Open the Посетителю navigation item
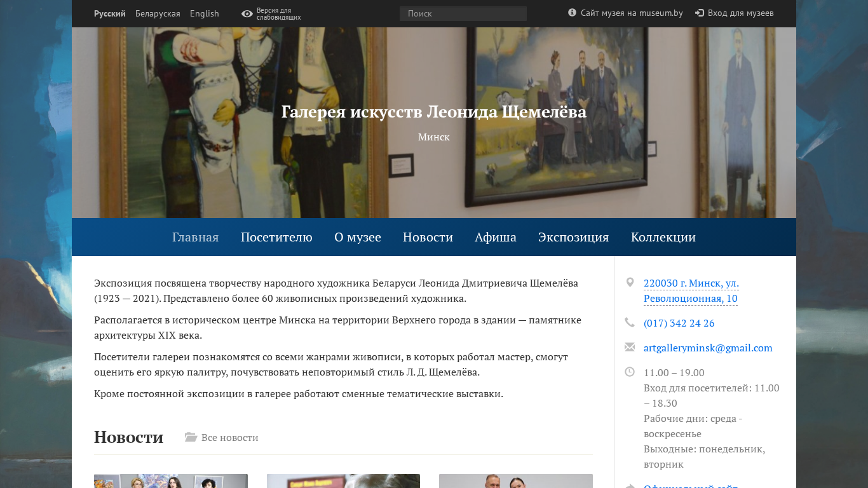The image size is (868, 488). coord(276,237)
